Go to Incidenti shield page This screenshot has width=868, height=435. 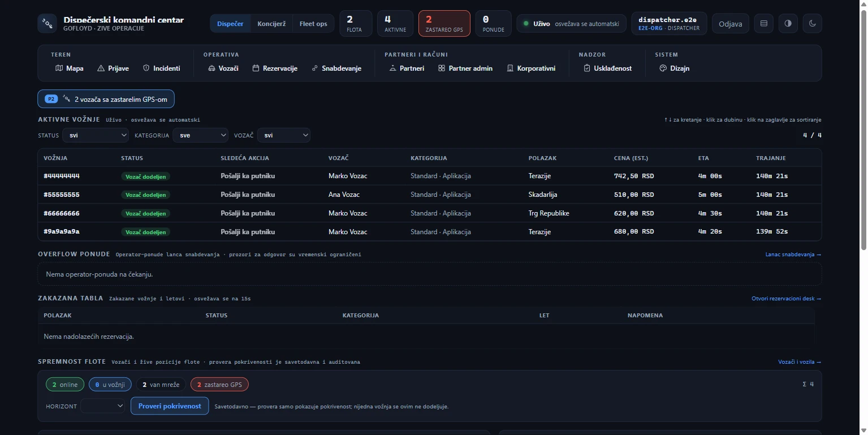pyautogui.click(x=162, y=68)
